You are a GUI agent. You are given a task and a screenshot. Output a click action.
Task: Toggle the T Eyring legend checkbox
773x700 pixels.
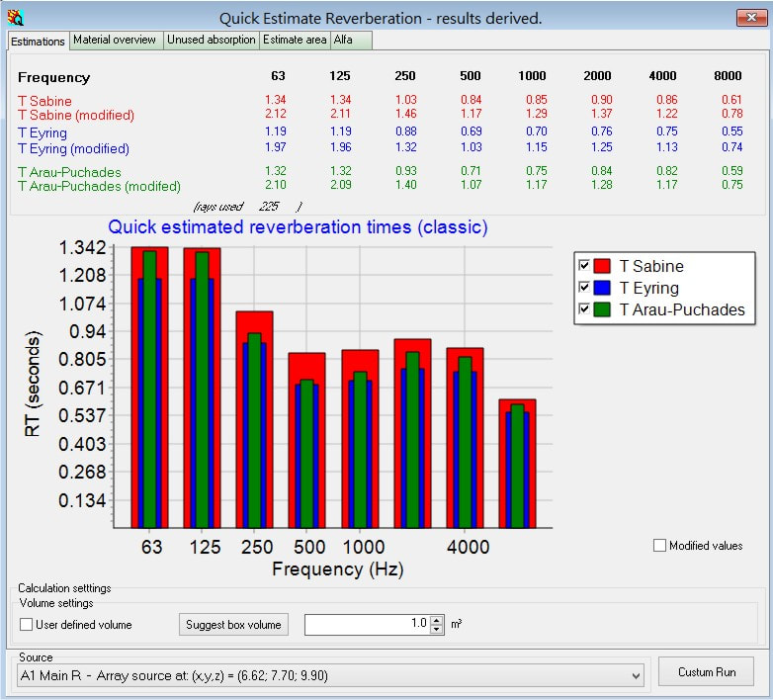[584, 288]
